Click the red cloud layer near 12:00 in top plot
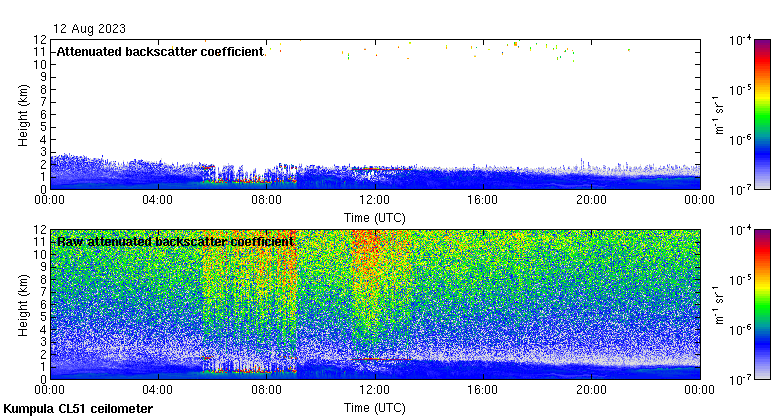The image size is (780, 420). pos(381,169)
